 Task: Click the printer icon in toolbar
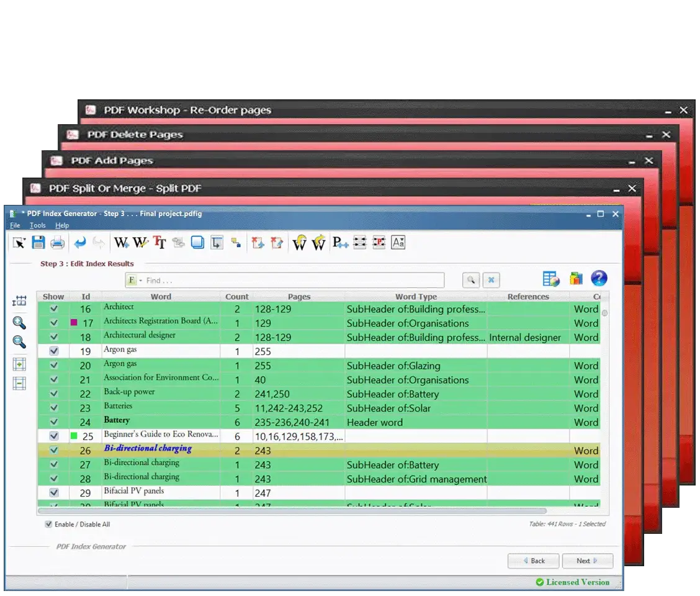tap(58, 243)
